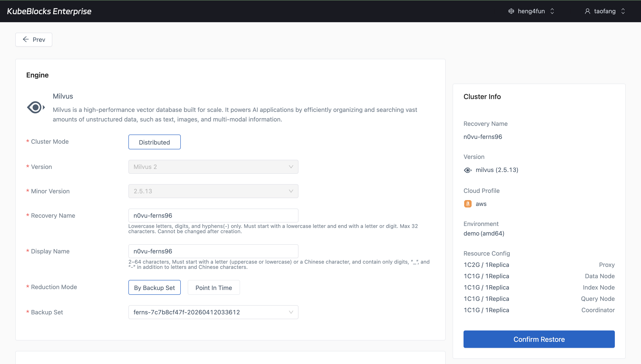Click the chevron icon after heng4fun
The image size is (641, 364).
pyautogui.click(x=552, y=11)
